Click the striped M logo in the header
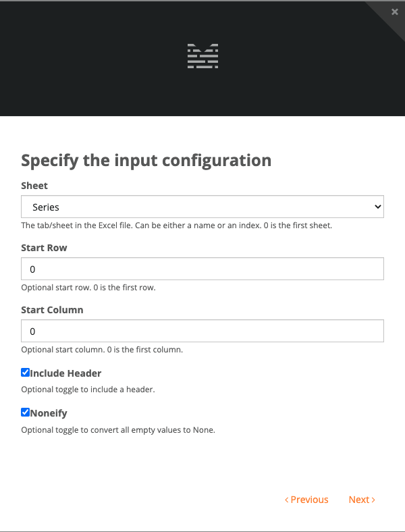 click(203, 56)
